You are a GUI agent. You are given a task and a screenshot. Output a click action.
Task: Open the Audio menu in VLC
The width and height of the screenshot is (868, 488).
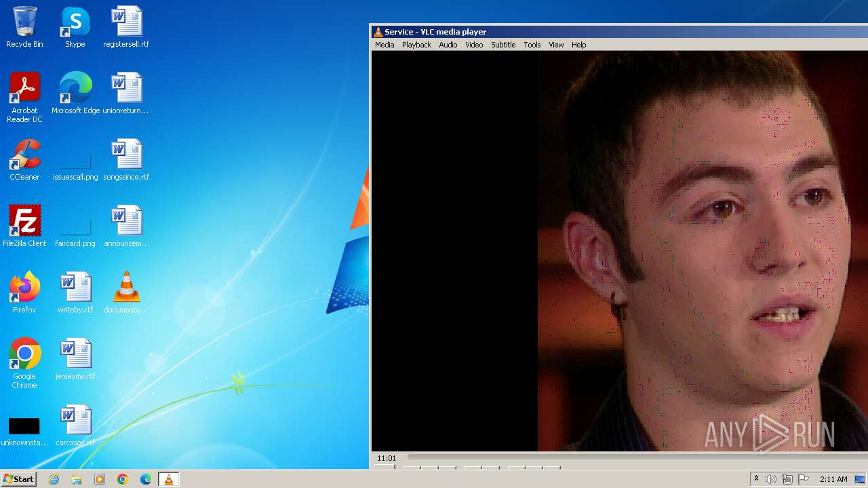click(x=448, y=45)
